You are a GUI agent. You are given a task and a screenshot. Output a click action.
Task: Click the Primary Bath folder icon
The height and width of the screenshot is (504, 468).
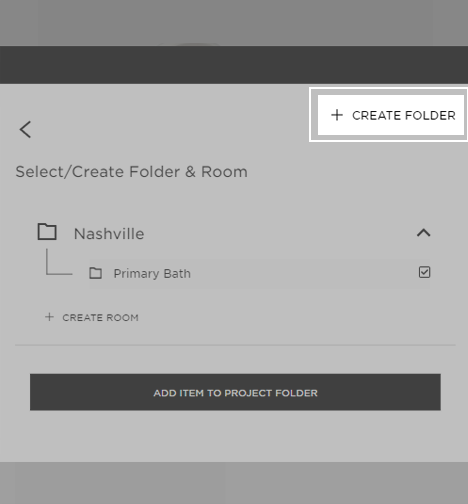pos(96,273)
